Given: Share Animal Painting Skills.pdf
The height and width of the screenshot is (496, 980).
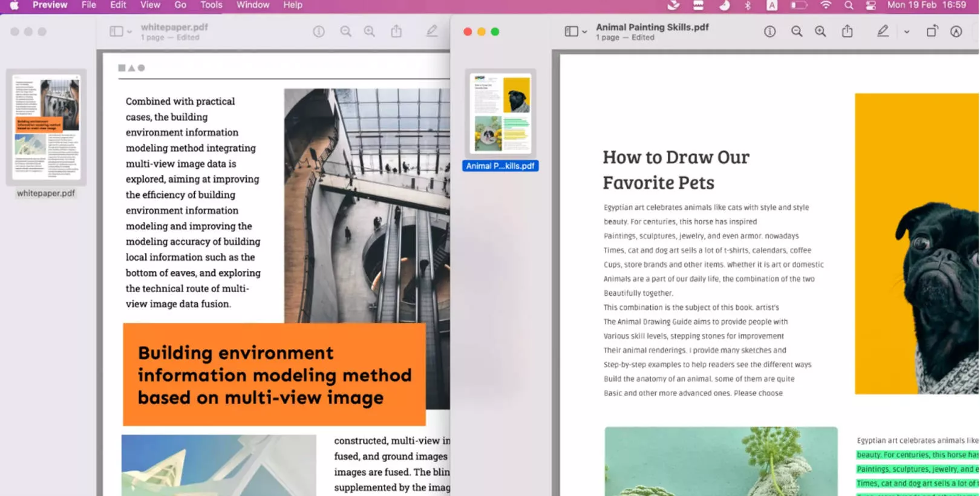Looking at the screenshot, I should point(848,31).
